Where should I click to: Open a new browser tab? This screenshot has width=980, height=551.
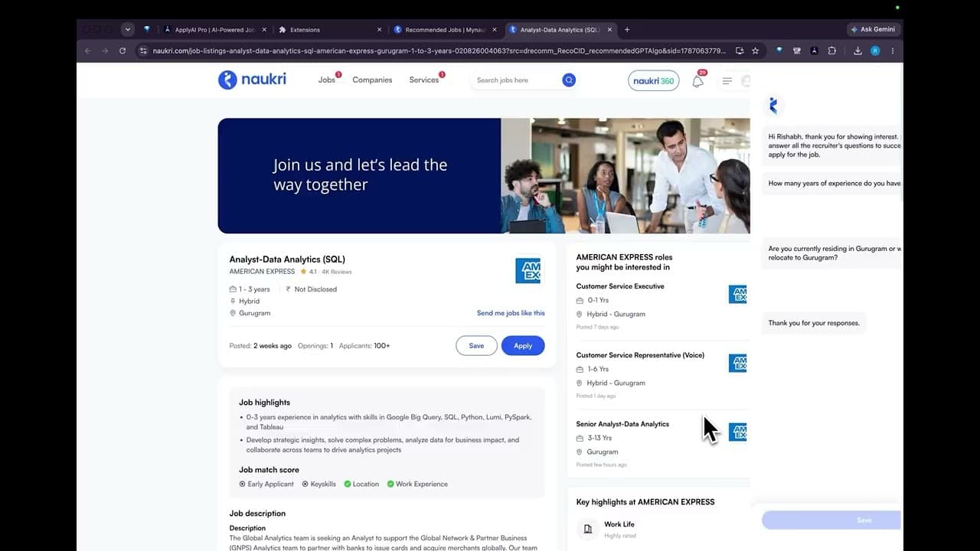click(627, 30)
